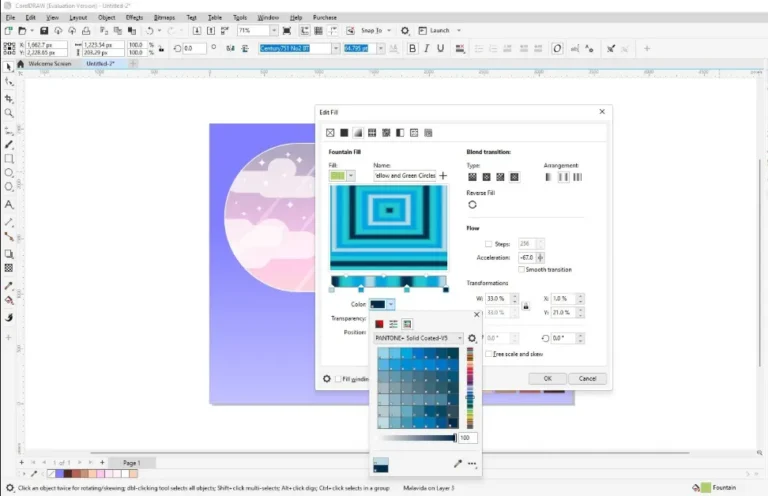The image size is (768, 496).
Task: Click the Undo arrow icon
Action: (149, 30)
